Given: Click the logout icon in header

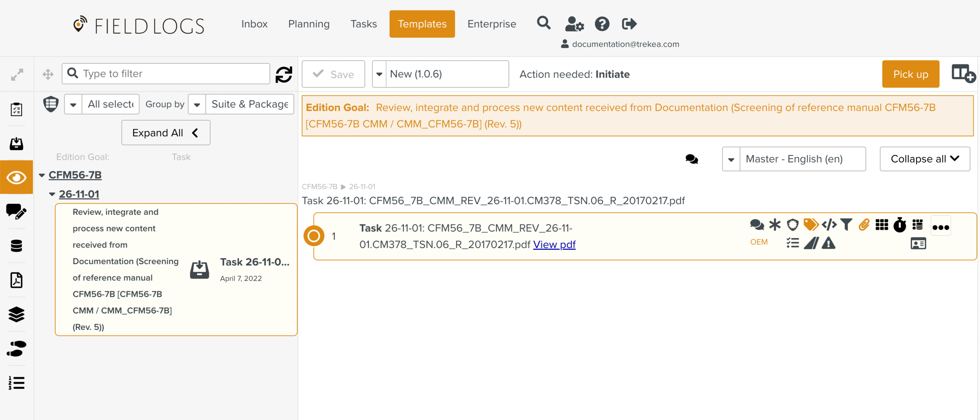Looking at the screenshot, I should pyautogui.click(x=629, y=24).
